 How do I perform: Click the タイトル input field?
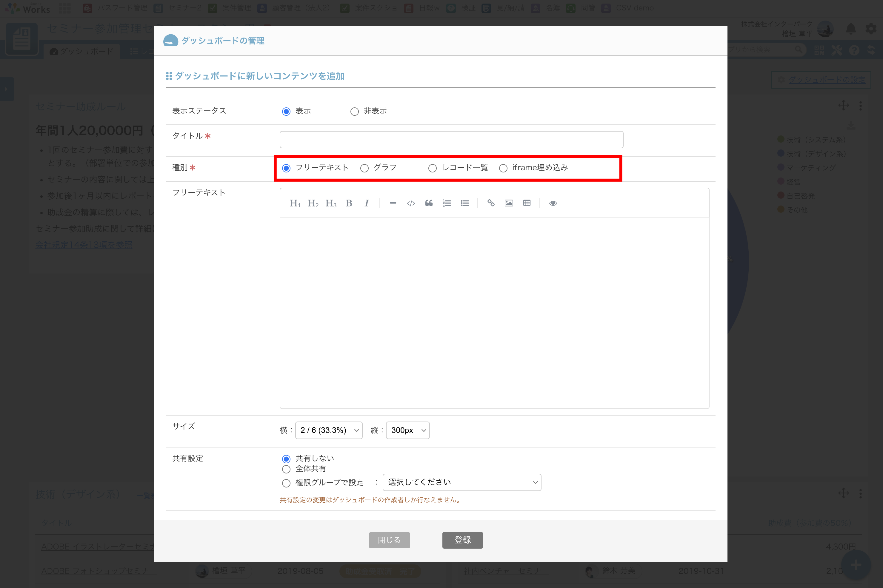coord(451,140)
